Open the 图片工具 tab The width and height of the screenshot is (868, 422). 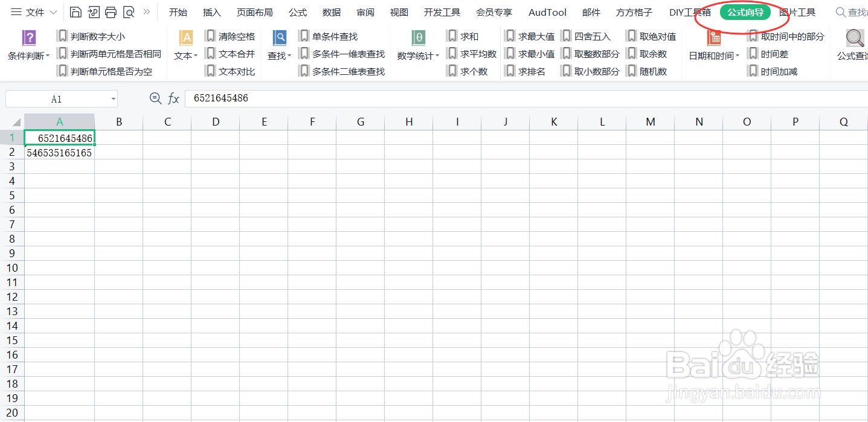point(797,12)
